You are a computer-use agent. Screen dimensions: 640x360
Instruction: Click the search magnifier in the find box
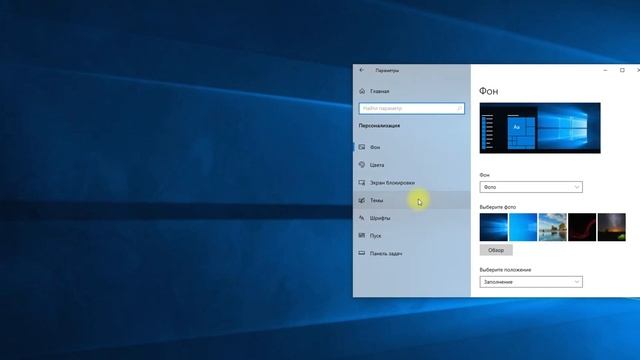(460, 109)
